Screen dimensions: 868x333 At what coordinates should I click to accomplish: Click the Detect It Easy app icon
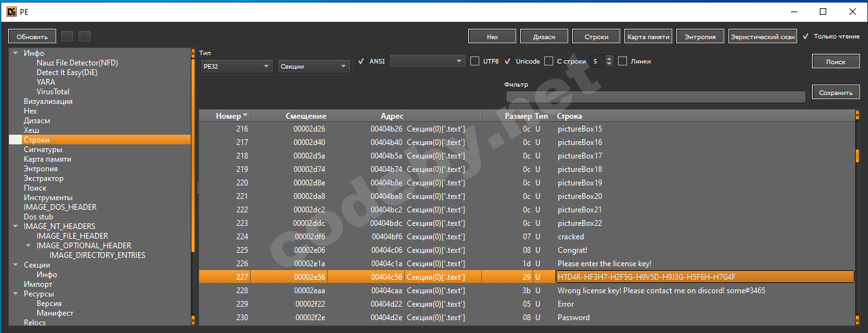pyautogui.click(x=11, y=11)
